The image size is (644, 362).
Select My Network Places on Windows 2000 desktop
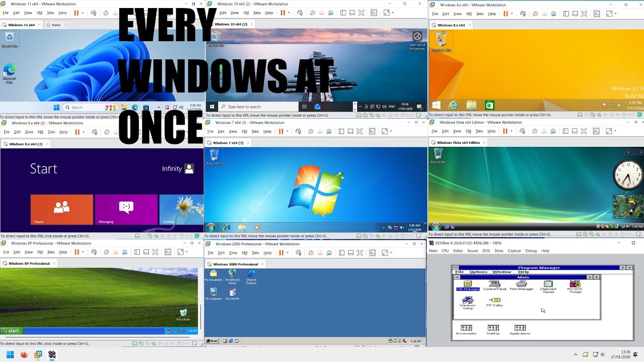coord(232,277)
